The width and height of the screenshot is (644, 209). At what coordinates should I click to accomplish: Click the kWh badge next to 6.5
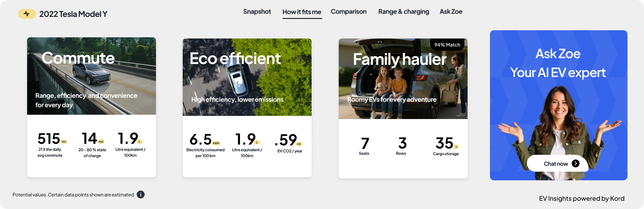(216, 143)
